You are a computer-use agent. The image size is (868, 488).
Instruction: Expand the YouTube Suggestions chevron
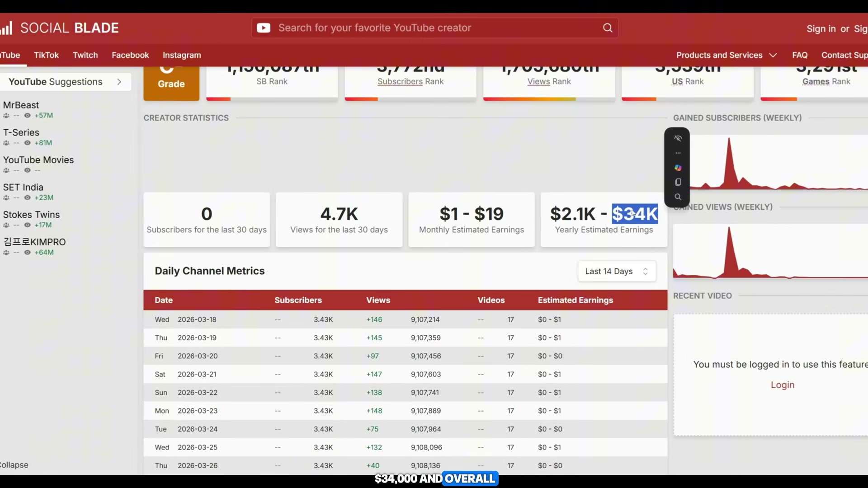pyautogui.click(x=119, y=82)
